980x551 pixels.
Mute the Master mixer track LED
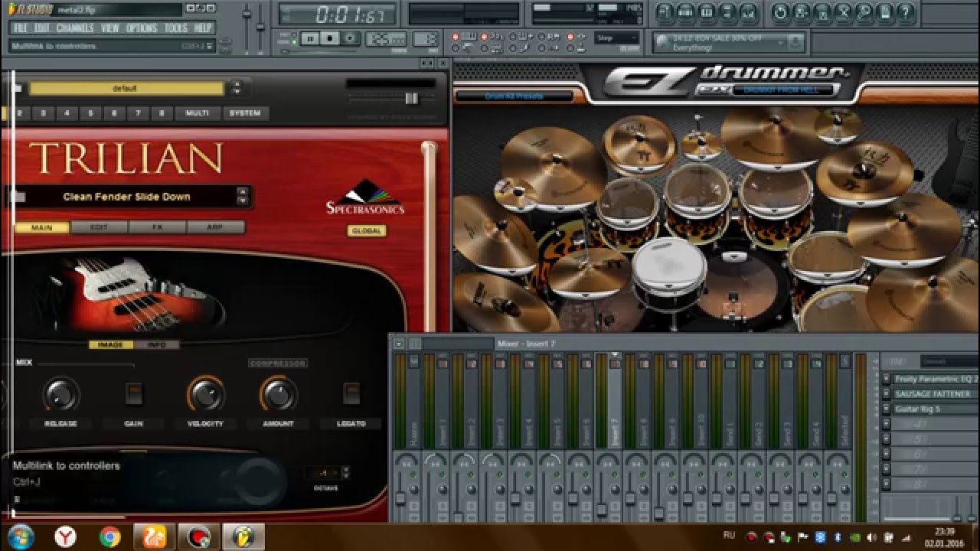coord(413,474)
